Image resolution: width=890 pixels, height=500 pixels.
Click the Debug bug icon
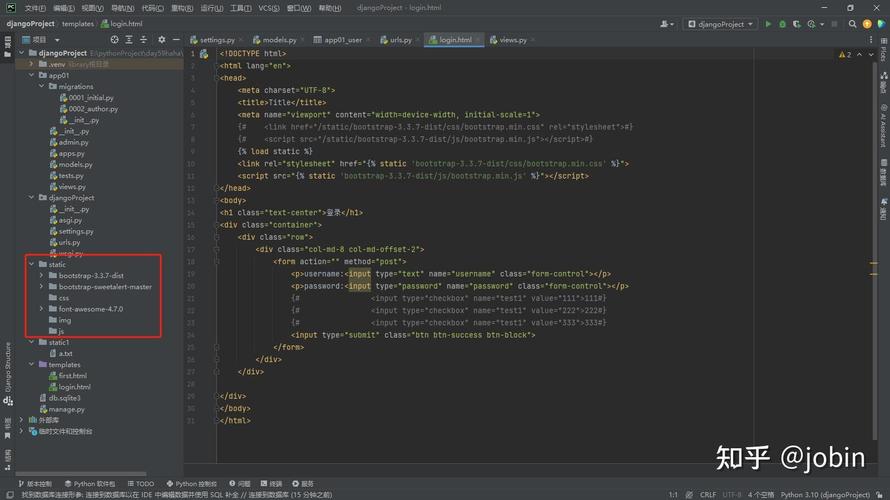coord(782,24)
